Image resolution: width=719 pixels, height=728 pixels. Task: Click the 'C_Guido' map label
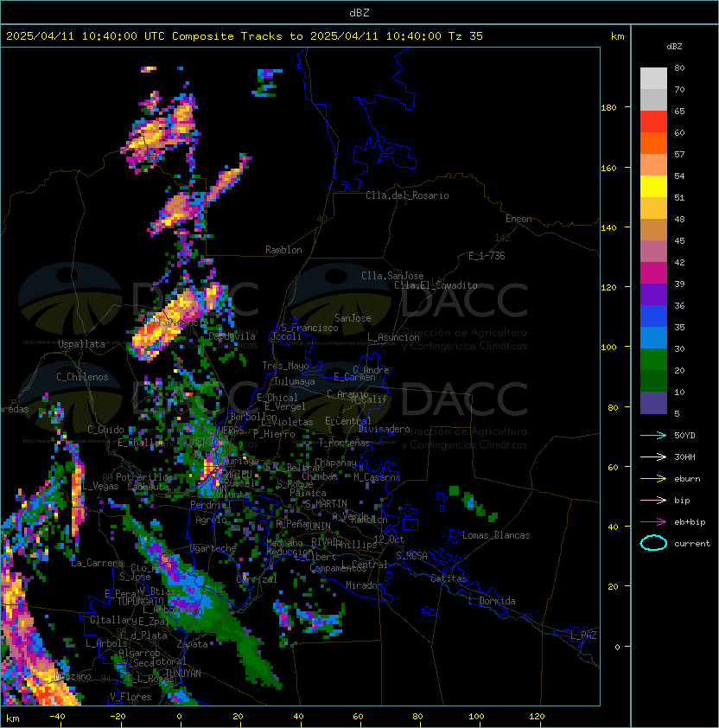click(105, 430)
